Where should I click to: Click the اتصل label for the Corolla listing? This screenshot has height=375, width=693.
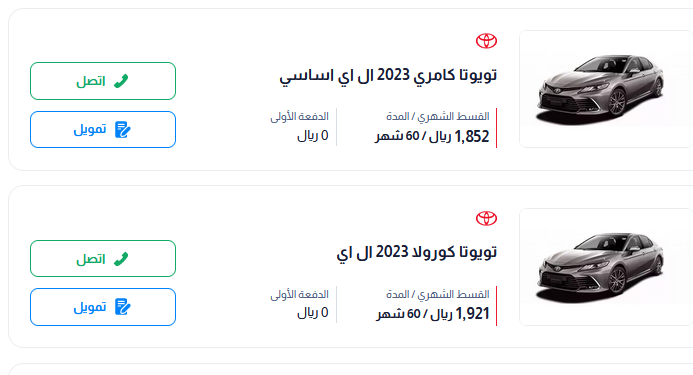[91, 259]
